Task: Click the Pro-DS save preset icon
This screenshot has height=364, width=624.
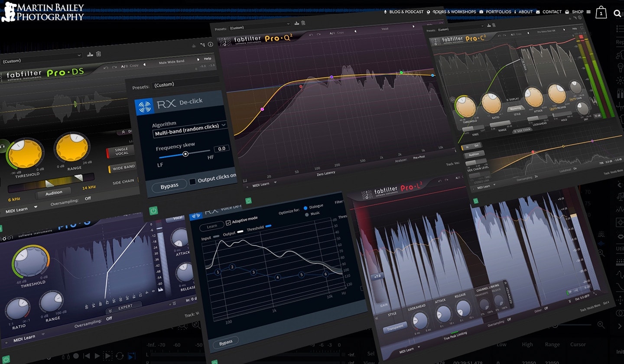Action: (x=90, y=54)
